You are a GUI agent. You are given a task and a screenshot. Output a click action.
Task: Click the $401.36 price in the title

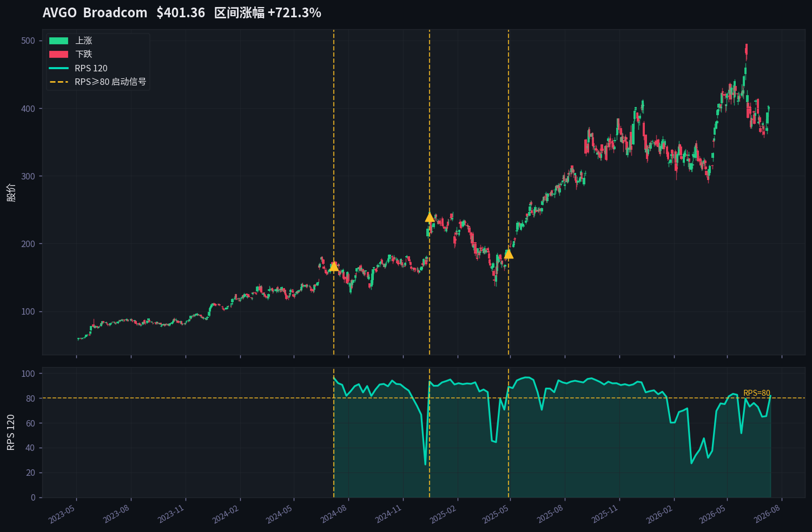pyautogui.click(x=181, y=12)
